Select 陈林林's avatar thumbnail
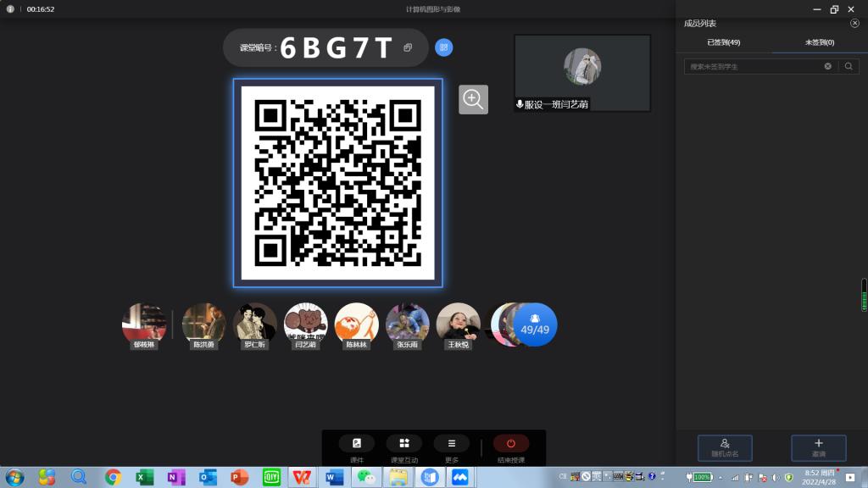The height and width of the screenshot is (488, 868). (x=356, y=324)
